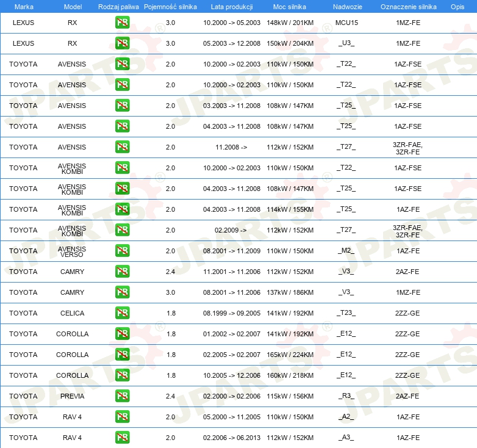
Task: Select the date range 05.2003 -> 12.2008
Action: [232, 43]
